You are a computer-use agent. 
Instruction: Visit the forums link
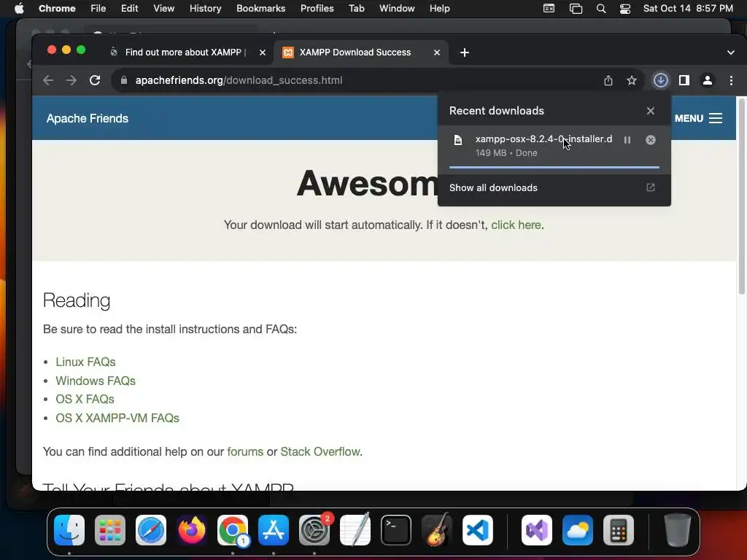pyautogui.click(x=245, y=451)
